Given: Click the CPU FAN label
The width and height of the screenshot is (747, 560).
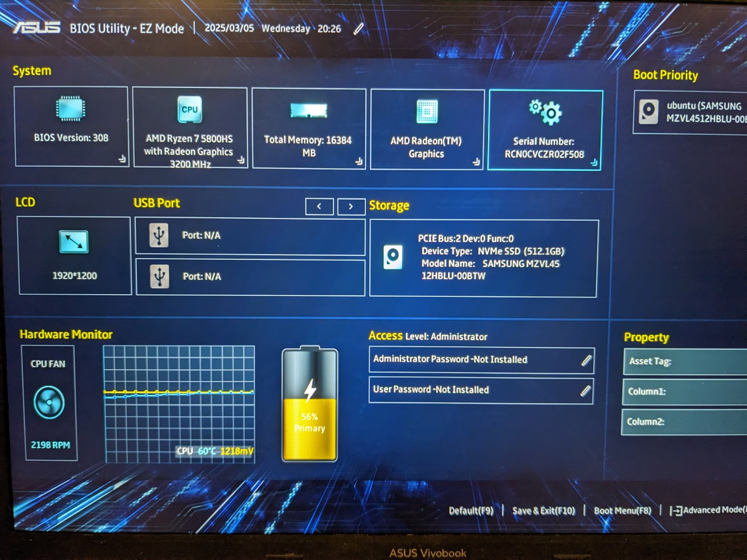Looking at the screenshot, I should point(48,364).
